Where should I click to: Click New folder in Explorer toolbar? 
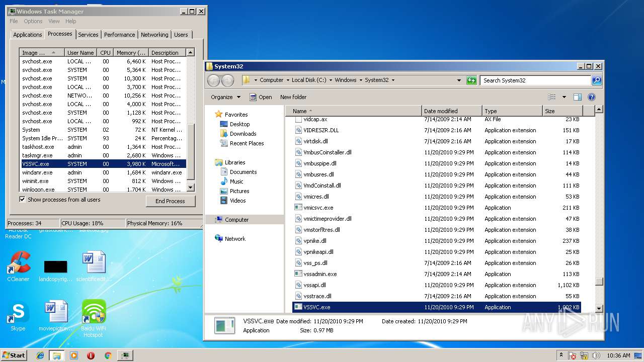[x=293, y=97]
